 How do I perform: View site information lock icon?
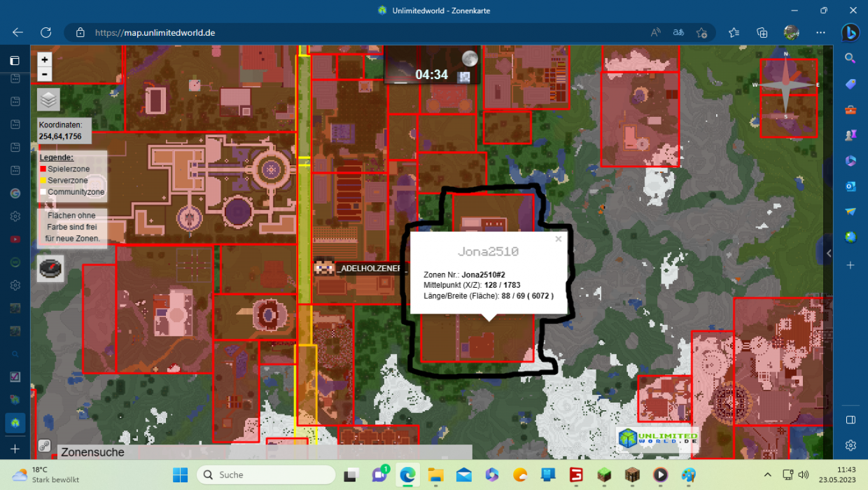pyautogui.click(x=80, y=32)
